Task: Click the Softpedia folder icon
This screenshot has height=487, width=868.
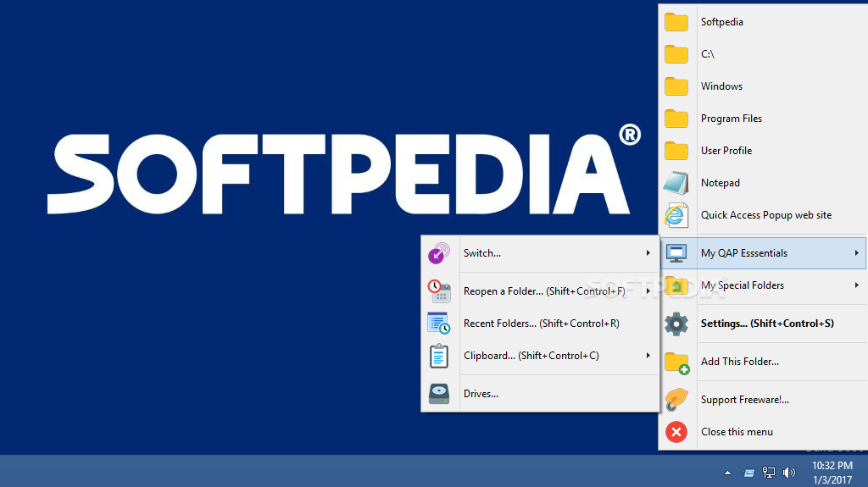Action: 676,22
